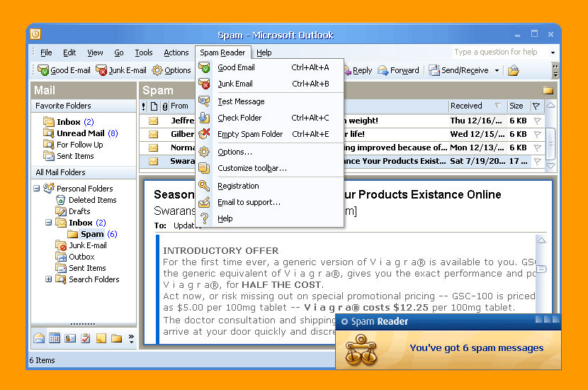Open Notes from the navigation pane icons
588x390 pixels.
click(x=101, y=338)
